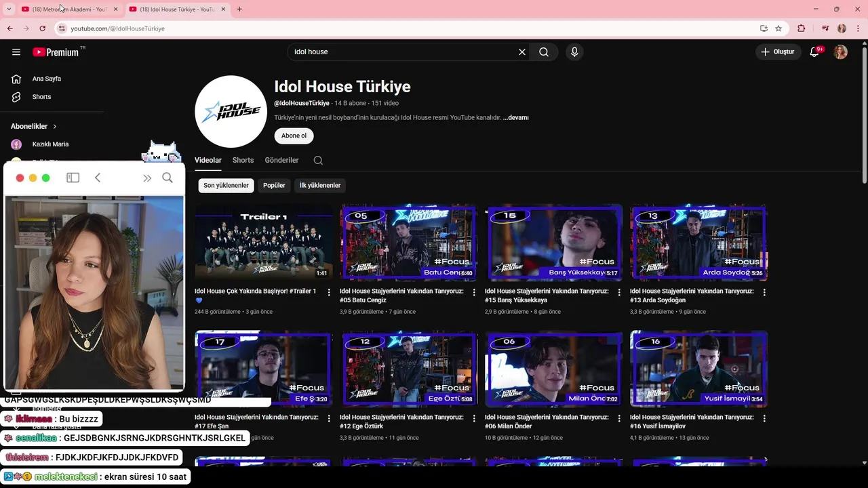Open Kazıklı Maria subscription
This screenshot has height=488, width=868.
tap(52, 144)
